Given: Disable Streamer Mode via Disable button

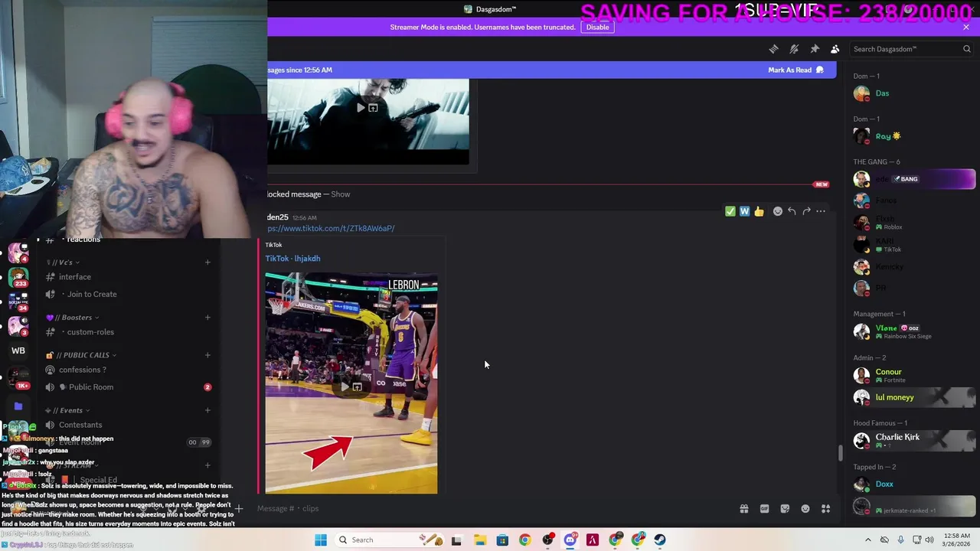Looking at the screenshot, I should pyautogui.click(x=597, y=27).
